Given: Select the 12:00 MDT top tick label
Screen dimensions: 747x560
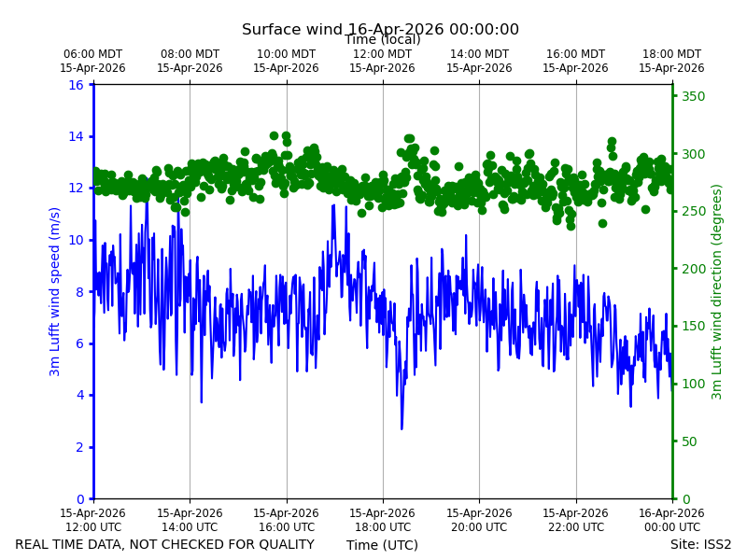Looking at the screenshot, I should tap(382, 61).
